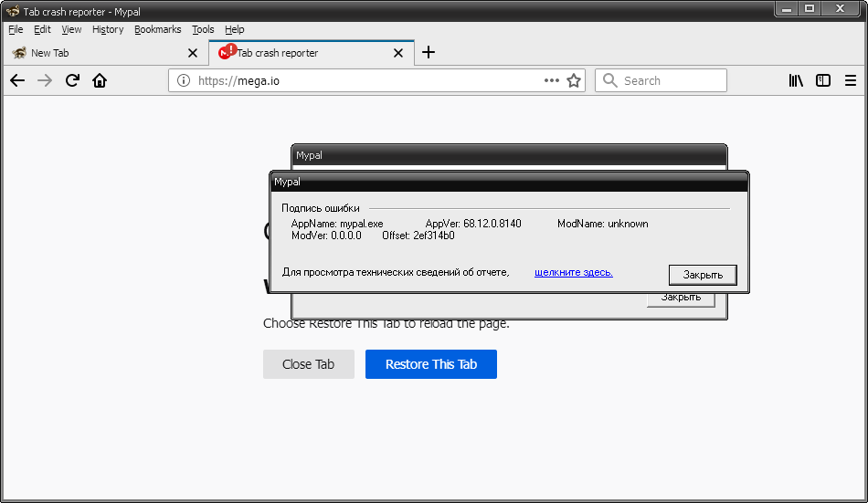Image resolution: width=868 pixels, height=503 pixels.
Task: Open the History menu
Action: (108, 29)
